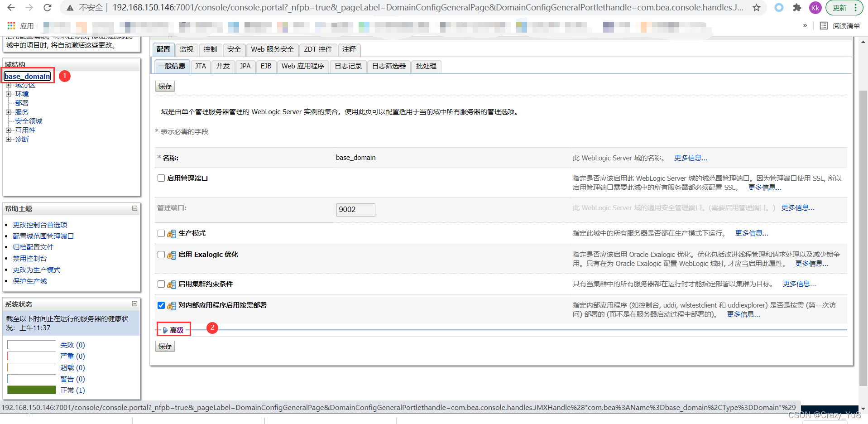Click the green 正常 health bar
Image resolution: width=868 pixels, height=424 pixels.
(31, 390)
